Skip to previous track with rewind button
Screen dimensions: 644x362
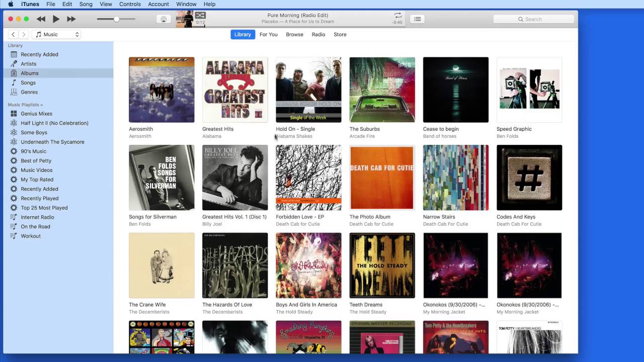click(41, 19)
